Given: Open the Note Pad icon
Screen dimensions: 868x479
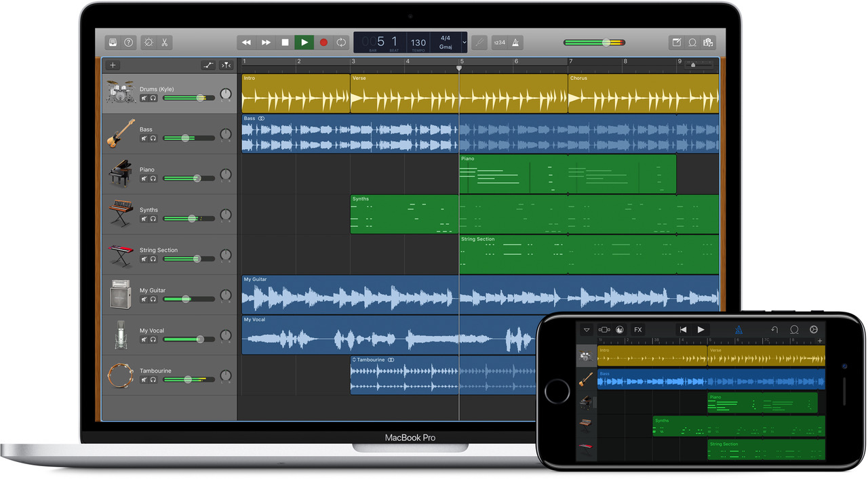Looking at the screenshot, I should pos(676,43).
